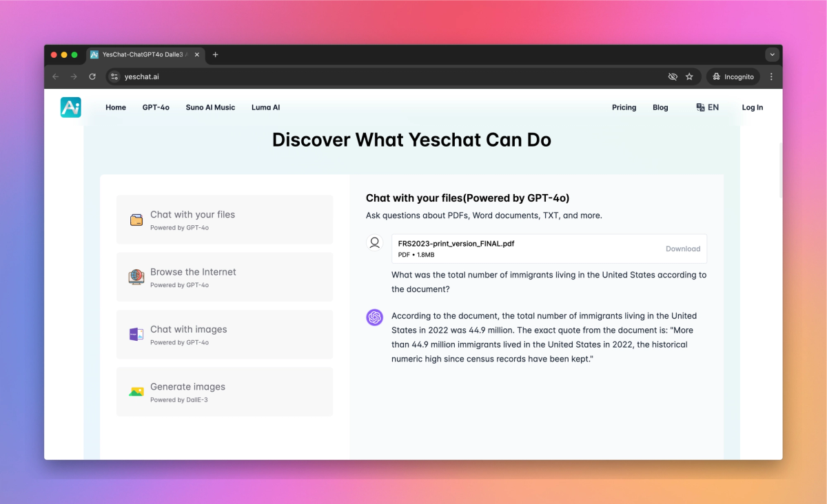827x504 pixels.
Task: Select the Chat with your files folder icon
Action: point(136,218)
